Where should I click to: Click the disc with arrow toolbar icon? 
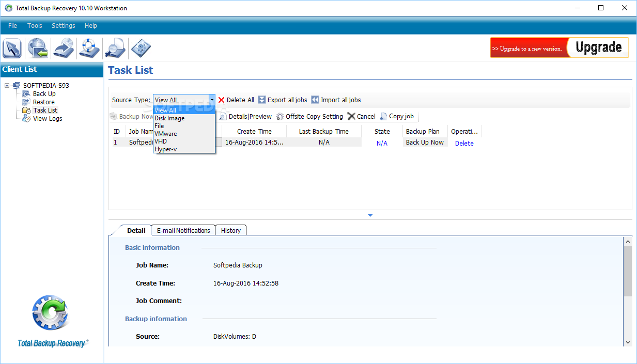(x=64, y=49)
